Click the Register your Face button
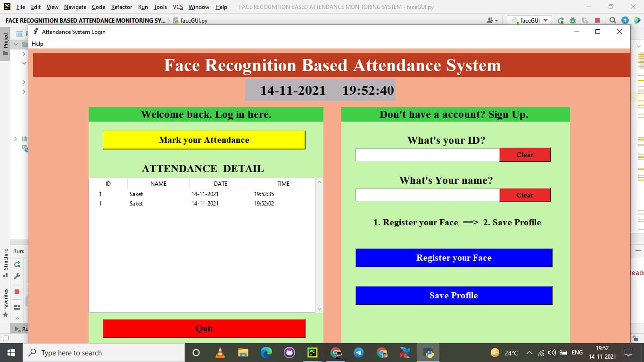The width and height of the screenshot is (644, 362). point(454,258)
